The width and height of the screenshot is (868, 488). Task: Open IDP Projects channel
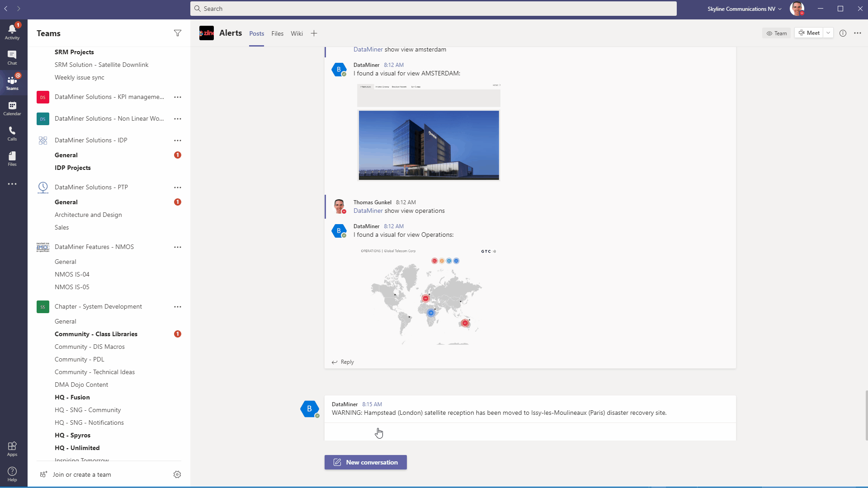[x=72, y=168]
